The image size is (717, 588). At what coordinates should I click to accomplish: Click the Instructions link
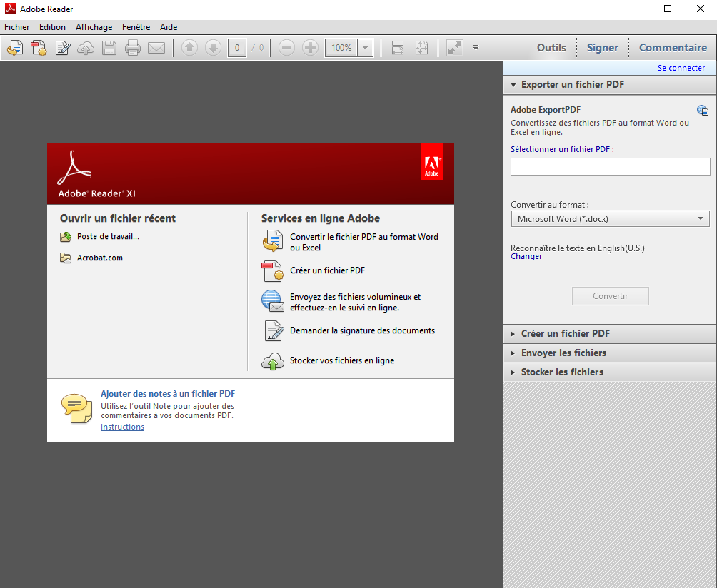click(122, 427)
